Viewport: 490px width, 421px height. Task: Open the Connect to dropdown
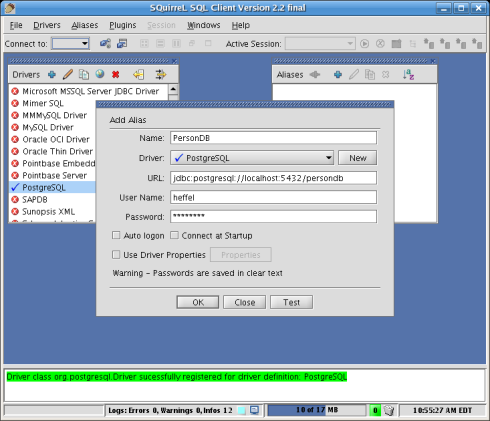(71, 44)
